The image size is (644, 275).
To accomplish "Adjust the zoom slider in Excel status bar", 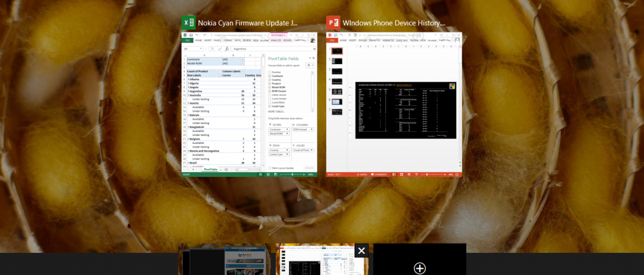I will click(293, 175).
